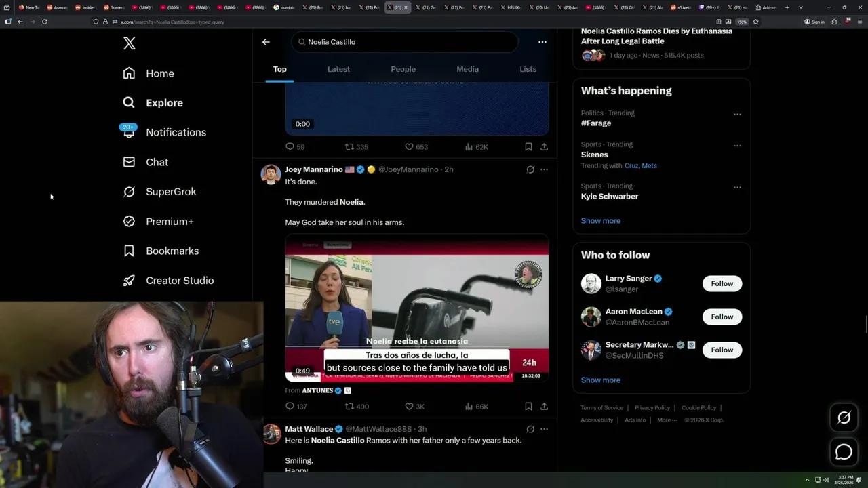Viewport: 868px width, 488px height.
Task: Switch to the Media tab
Action: [467, 69]
